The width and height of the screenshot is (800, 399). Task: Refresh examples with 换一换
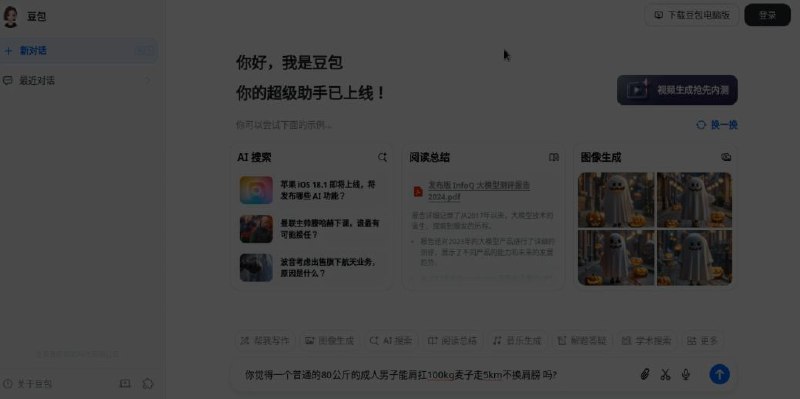click(717, 125)
